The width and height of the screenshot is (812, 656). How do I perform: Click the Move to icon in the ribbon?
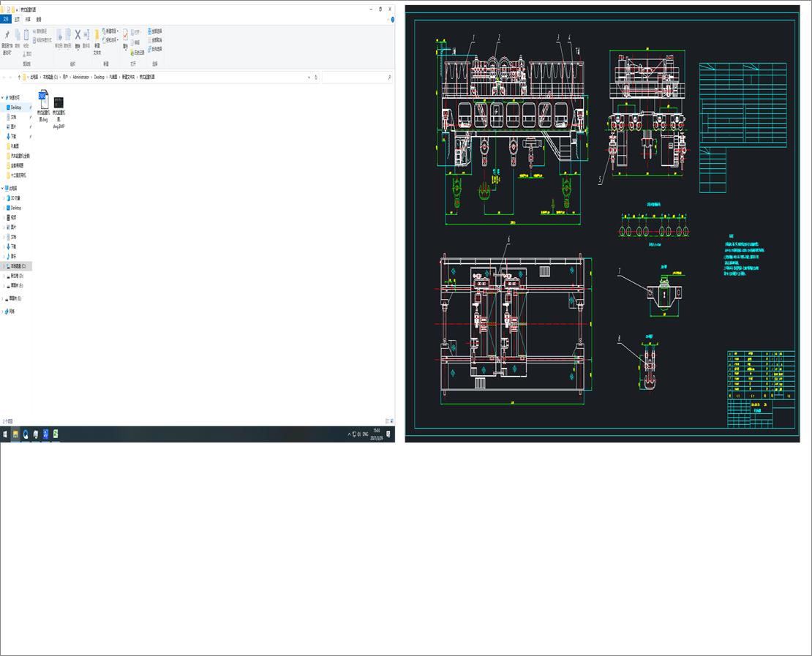[59, 34]
